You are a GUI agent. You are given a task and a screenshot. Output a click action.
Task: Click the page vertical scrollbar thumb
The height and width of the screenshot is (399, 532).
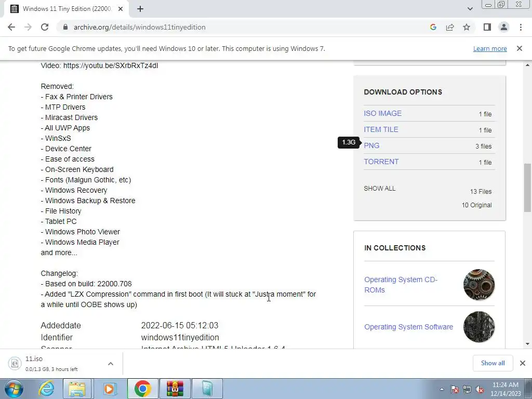tap(527, 187)
